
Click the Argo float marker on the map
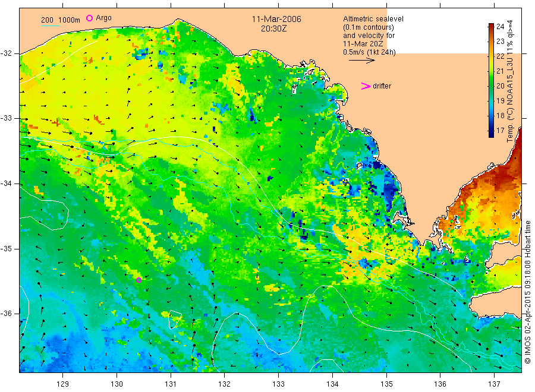tap(139, 280)
